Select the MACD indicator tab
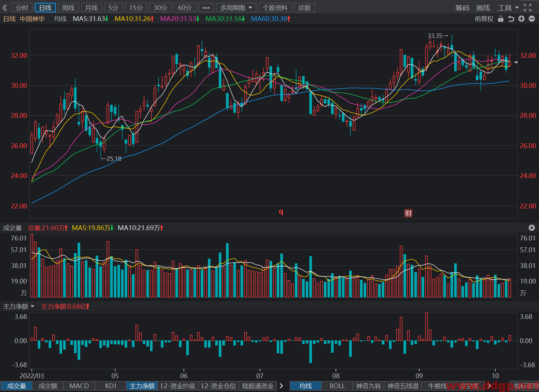Screen dimensions: 539x392 click(79, 386)
